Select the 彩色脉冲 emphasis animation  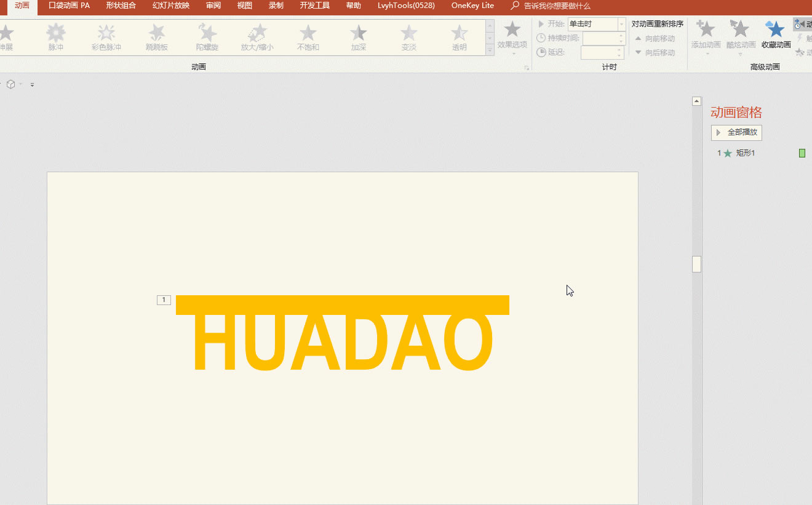tap(106, 38)
